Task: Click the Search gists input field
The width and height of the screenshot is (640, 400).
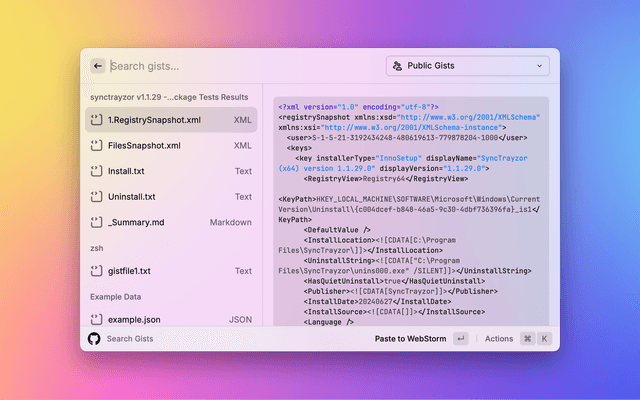Action: tap(240, 66)
